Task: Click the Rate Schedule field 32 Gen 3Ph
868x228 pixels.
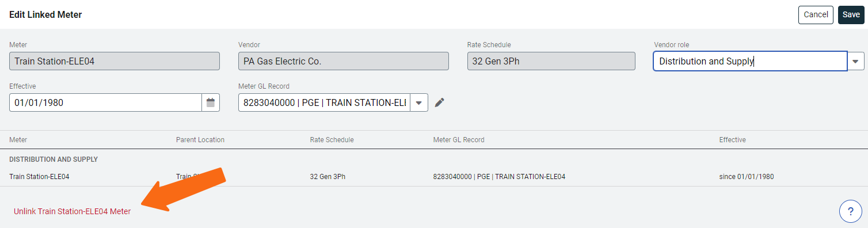Action: pyautogui.click(x=551, y=61)
